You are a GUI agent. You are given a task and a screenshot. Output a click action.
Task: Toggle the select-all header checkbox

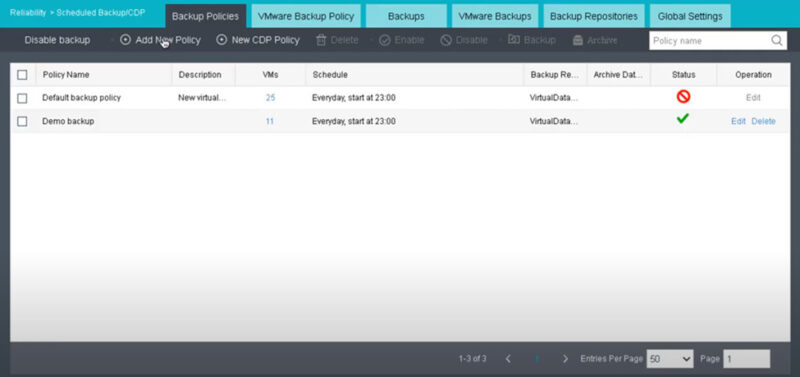22,75
